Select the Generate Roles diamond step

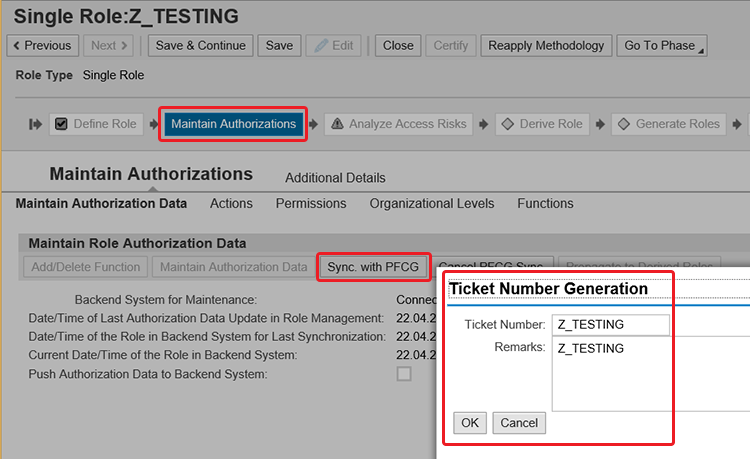[x=667, y=124]
